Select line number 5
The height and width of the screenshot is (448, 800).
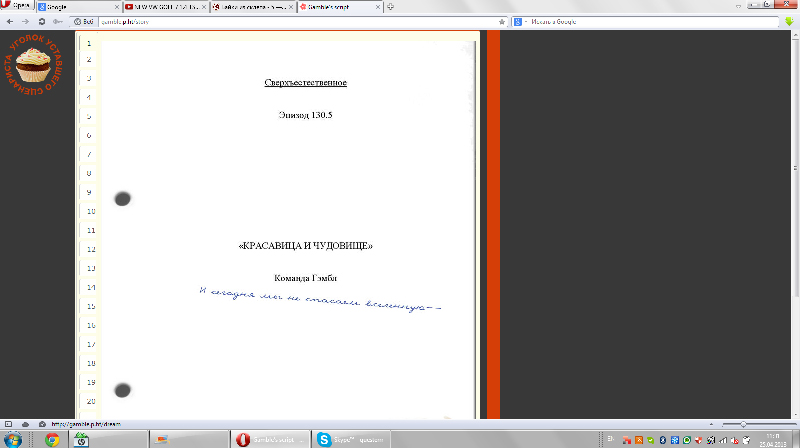click(x=89, y=116)
